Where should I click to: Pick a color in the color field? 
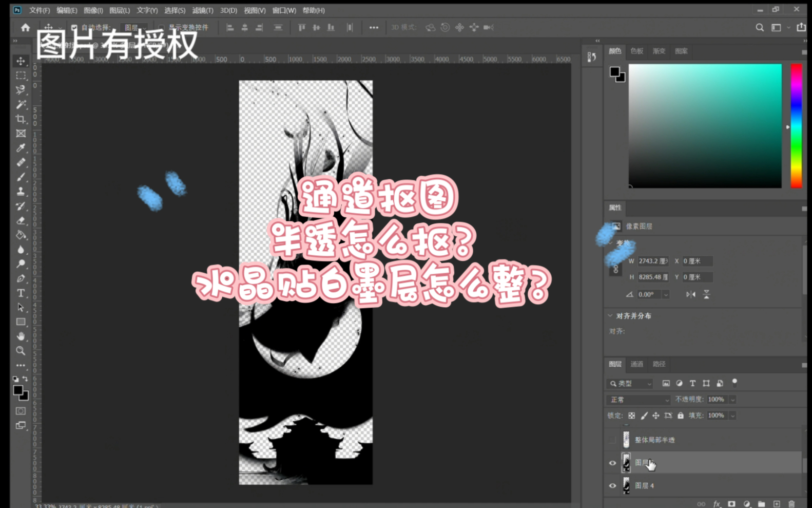(x=705, y=126)
